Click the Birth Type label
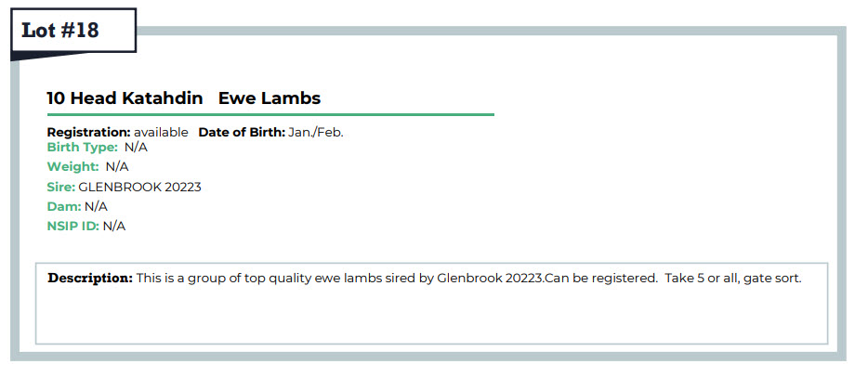 click(83, 148)
